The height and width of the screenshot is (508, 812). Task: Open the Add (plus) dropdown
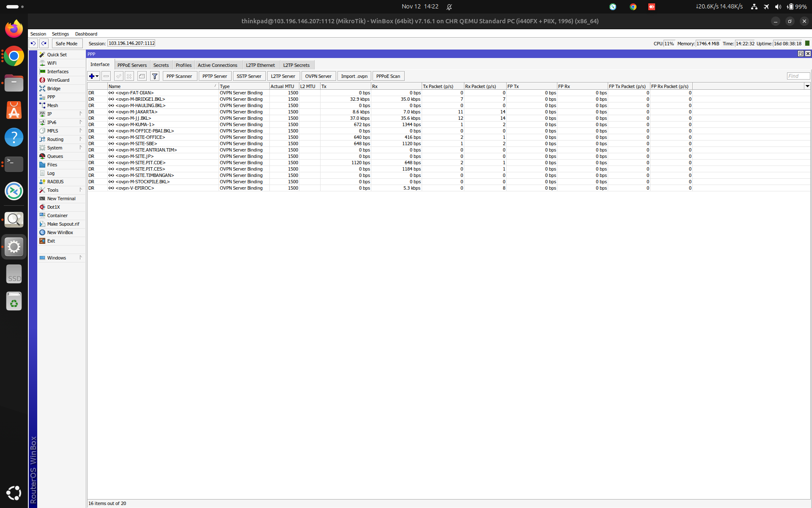click(x=94, y=76)
